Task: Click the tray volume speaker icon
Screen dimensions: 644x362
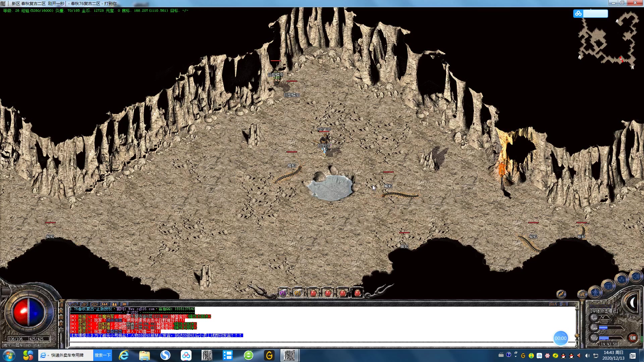Action: tap(587, 356)
